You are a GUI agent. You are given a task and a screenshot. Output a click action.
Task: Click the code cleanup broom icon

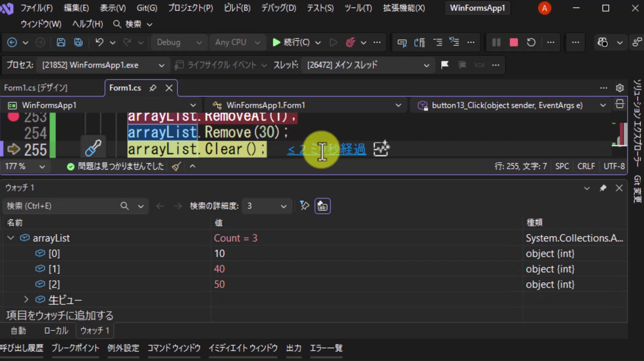(176, 166)
